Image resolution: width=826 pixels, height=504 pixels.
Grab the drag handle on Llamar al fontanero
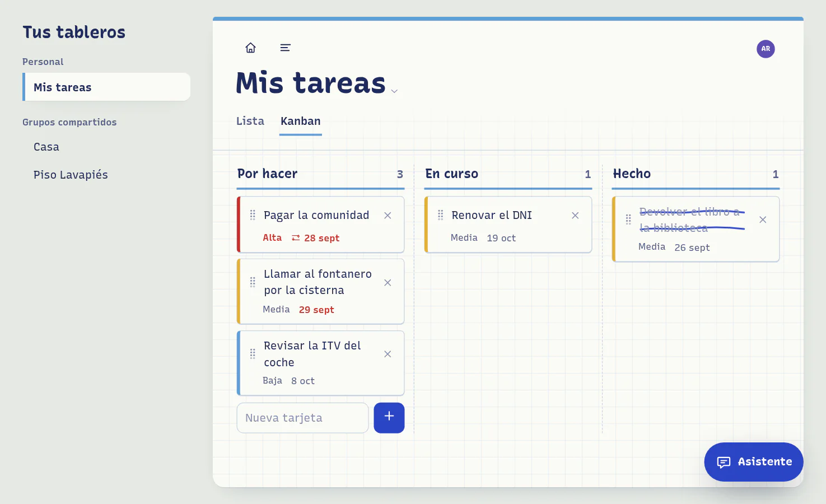[253, 282]
